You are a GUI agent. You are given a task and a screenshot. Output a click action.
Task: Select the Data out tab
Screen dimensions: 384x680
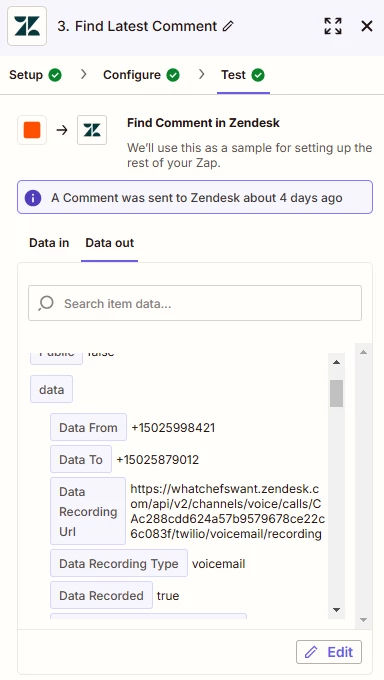tap(110, 243)
